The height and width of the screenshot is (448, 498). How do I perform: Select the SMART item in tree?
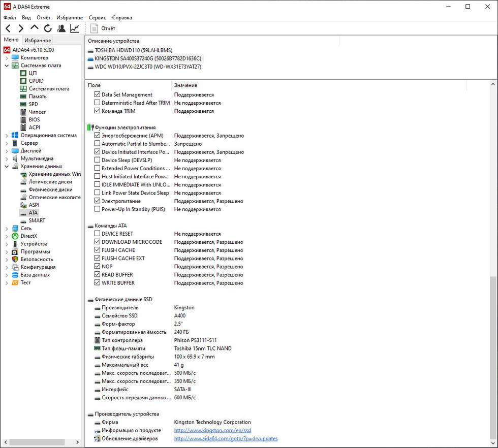[x=37, y=220]
